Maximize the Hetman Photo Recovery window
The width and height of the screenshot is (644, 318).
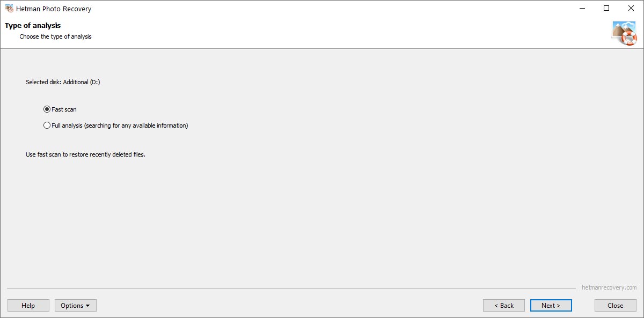click(x=606, y=9)
